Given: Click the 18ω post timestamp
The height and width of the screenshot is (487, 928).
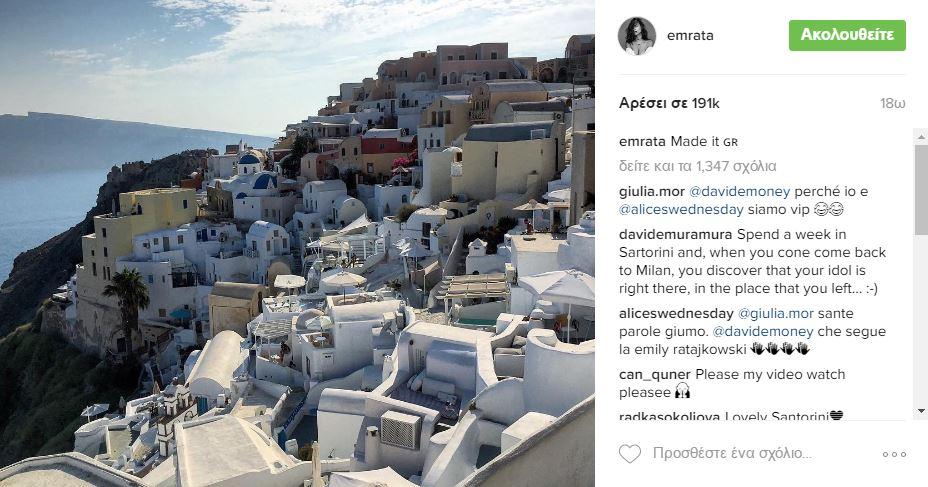Looking at the screenshot, I should 892,104.
